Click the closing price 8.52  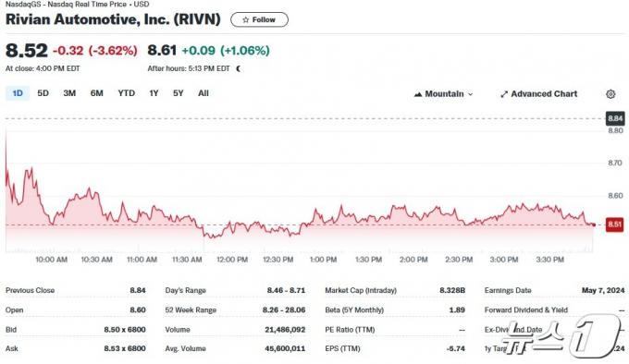(x=27, y=51)
